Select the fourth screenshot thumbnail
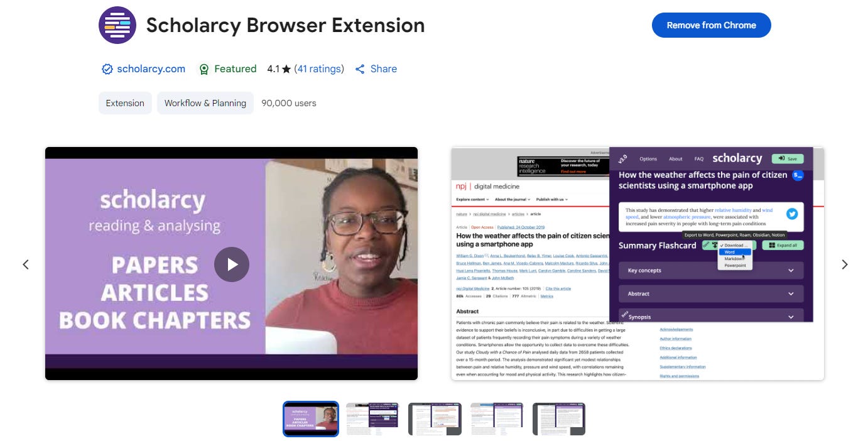 [x=497, y=419]
